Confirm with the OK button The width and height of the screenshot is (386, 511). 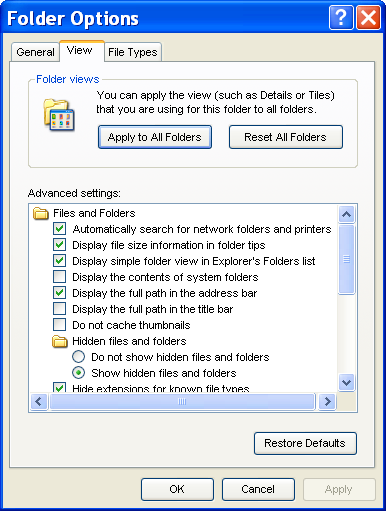pyautogui.click(x=177, y=489)
